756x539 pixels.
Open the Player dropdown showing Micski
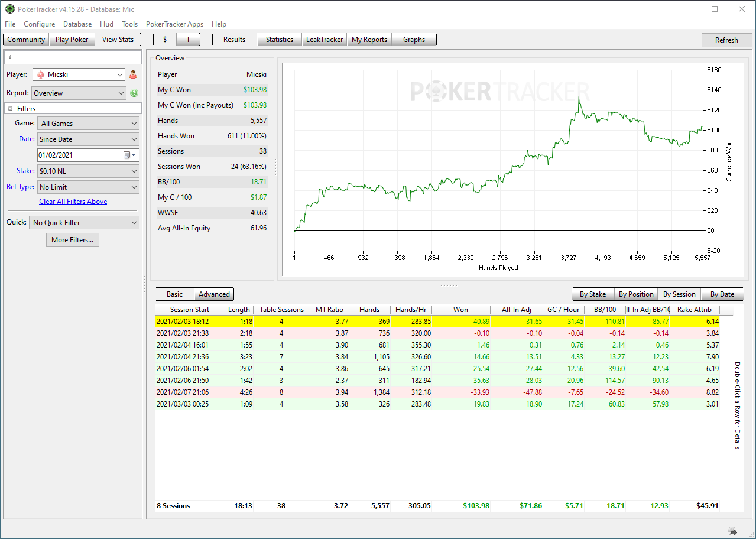click(x=79, y=74)
